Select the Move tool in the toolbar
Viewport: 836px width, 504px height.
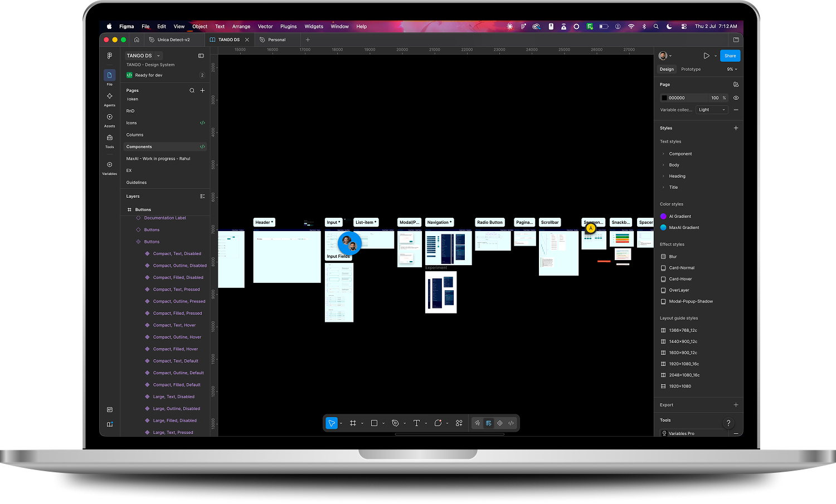[x=332, y=423]
